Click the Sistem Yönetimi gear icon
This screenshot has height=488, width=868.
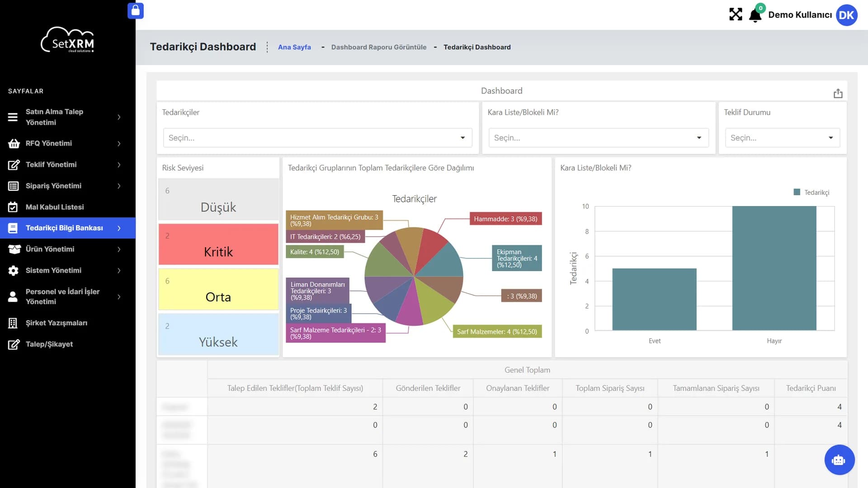tap(13, 270)
